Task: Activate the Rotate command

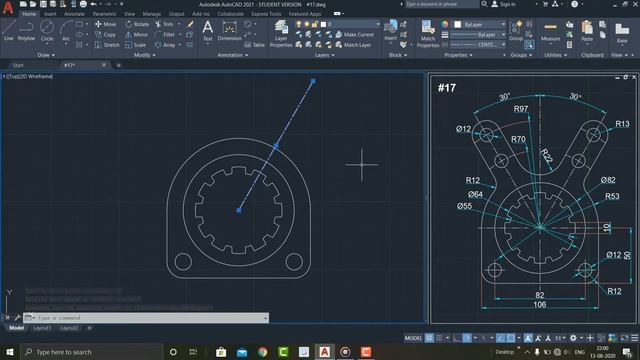Action: pos(137,24)
